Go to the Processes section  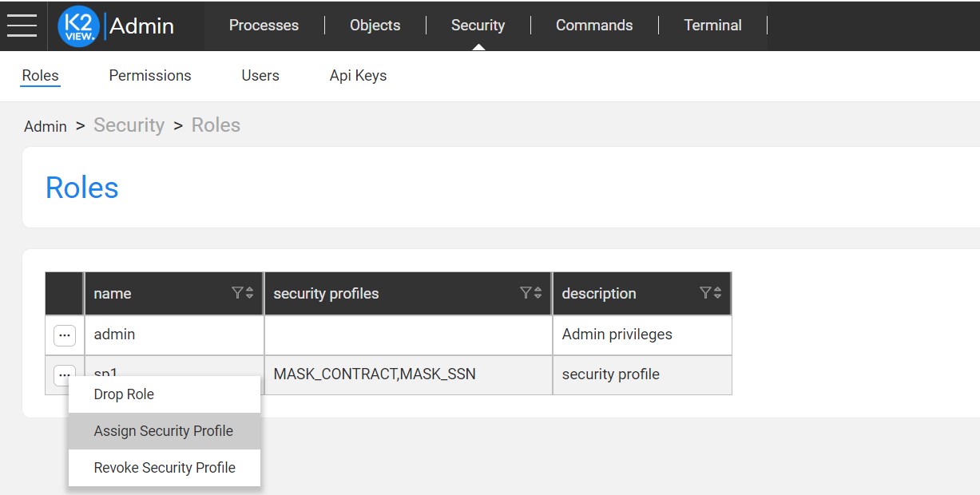coord(264,26)
